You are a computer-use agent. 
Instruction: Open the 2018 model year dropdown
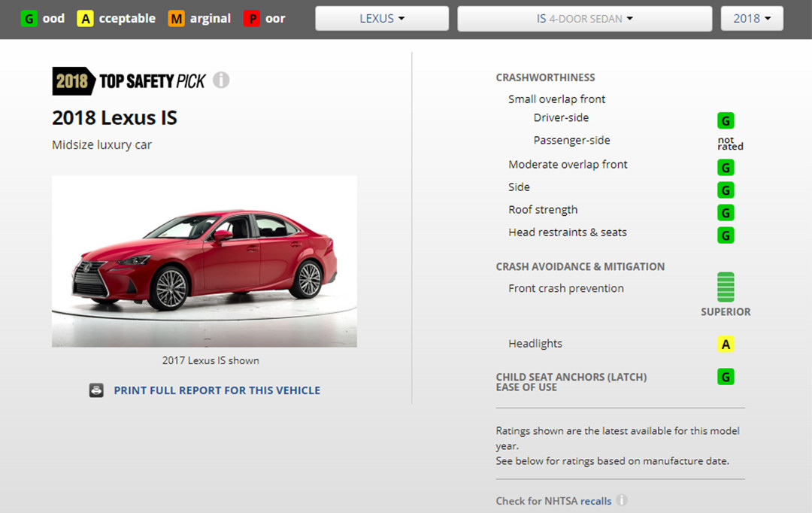pos(752,19)
